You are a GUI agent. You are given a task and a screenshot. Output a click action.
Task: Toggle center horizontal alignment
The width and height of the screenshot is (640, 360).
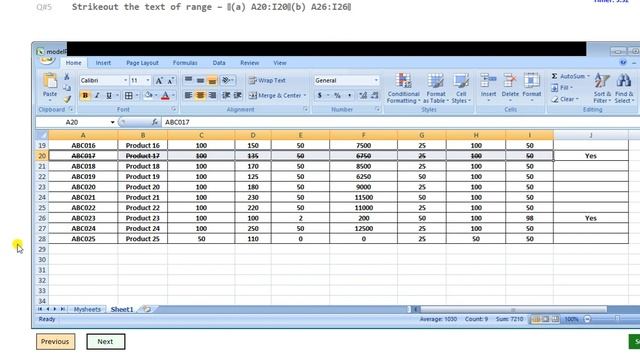pos(200,96)
